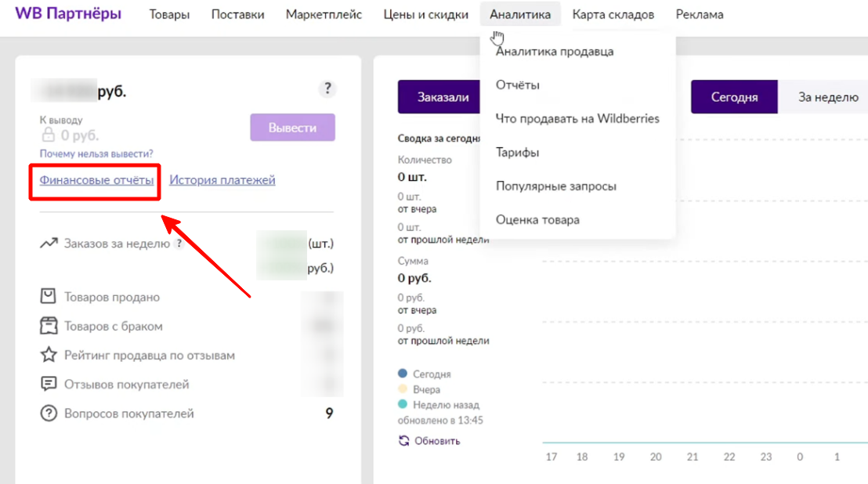
Task: Open the Аналитика menu
Action: [520, 14]
